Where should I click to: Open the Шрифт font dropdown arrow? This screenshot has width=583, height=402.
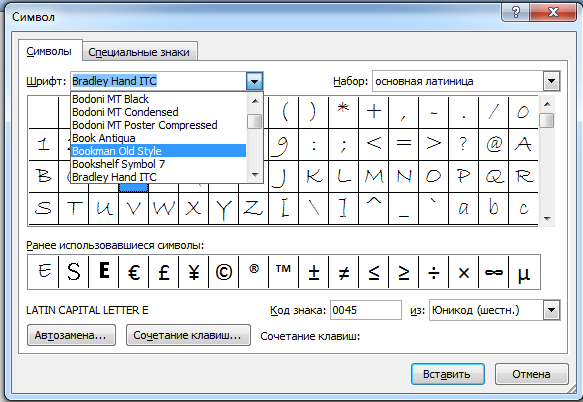[x=254, y=81]
